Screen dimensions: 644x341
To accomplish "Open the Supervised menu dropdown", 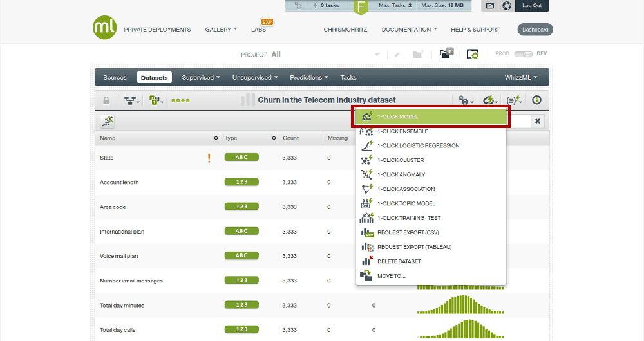I will click(201, 78).
